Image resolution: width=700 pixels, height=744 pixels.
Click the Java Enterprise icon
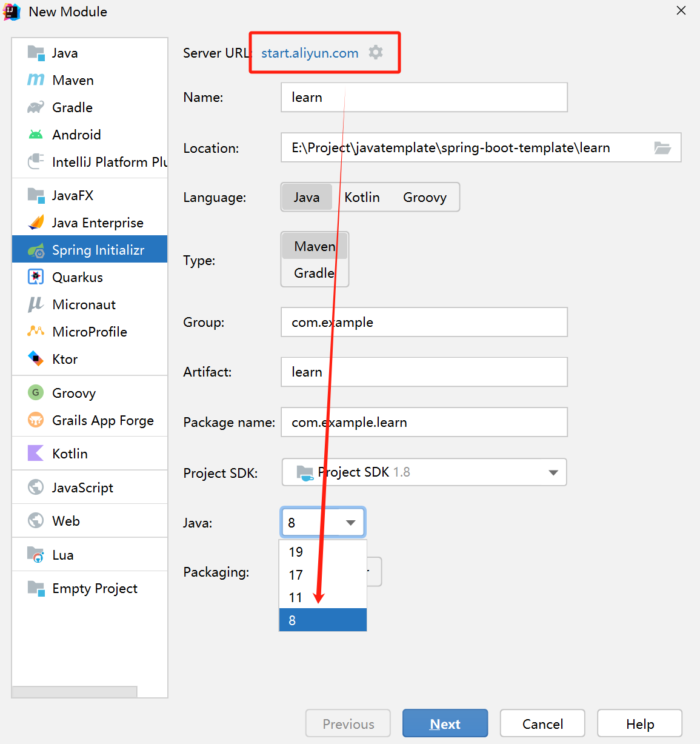tap(36, 223)
